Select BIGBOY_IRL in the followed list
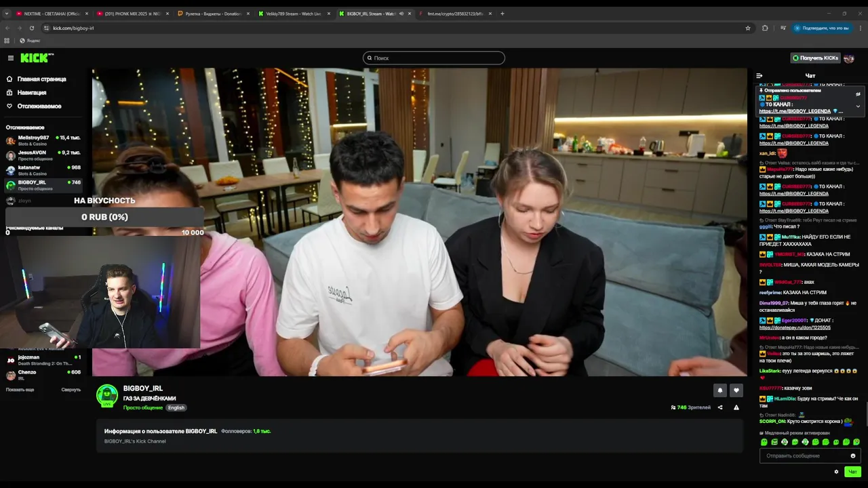Screen dimensions: 868x488 tap(43, 185)
